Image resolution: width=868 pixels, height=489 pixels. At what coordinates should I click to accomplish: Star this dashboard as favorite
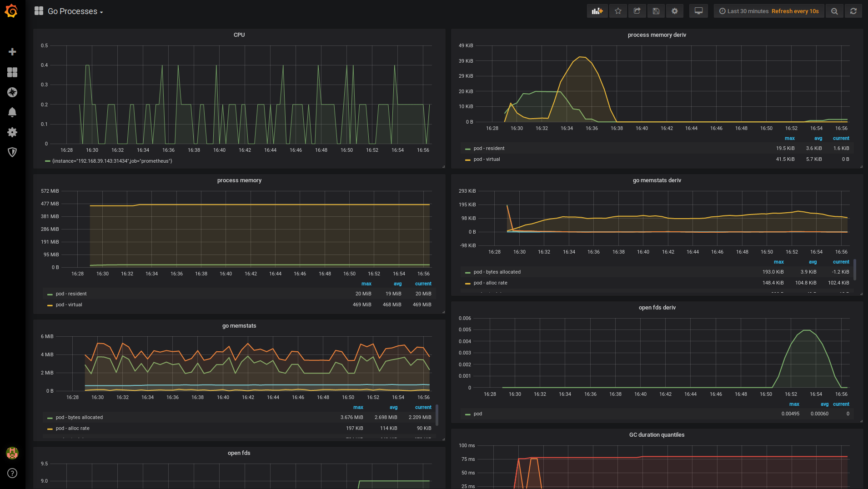click(x=618, y=11)
